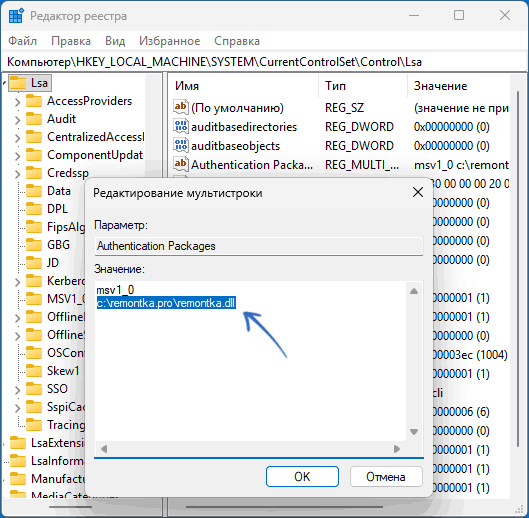Image resolution: width=529 pixels, height=518 pixels.
Task: Close the multi-string edit dialog
Action: point(418,192)
